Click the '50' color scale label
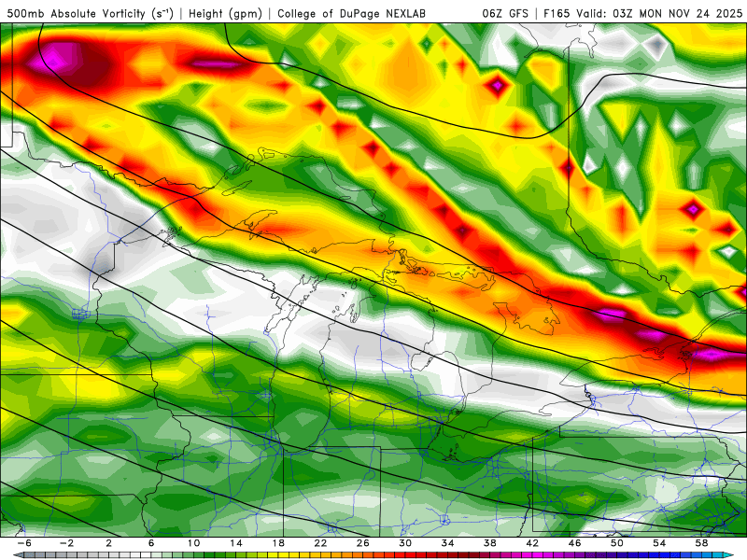747x560 pixels. [616, 543]
